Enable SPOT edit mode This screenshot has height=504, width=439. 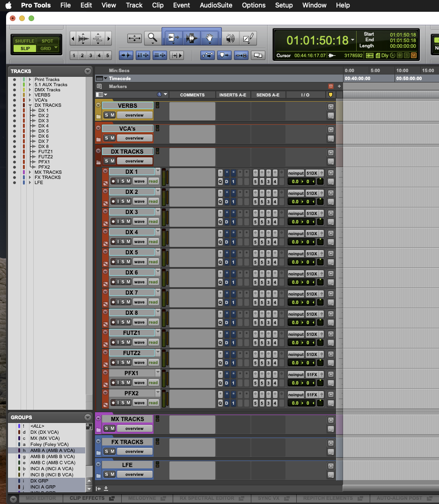[x=47, y=41]
